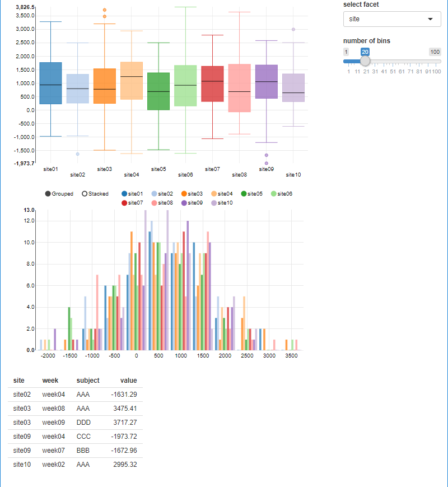Click the number of bins slider handle
The width and height of the screenshot is (448, 487).
[x=366, y=61]
